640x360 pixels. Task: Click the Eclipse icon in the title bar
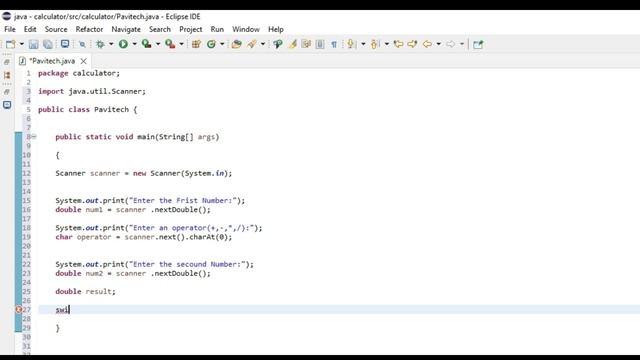point(7,16)
